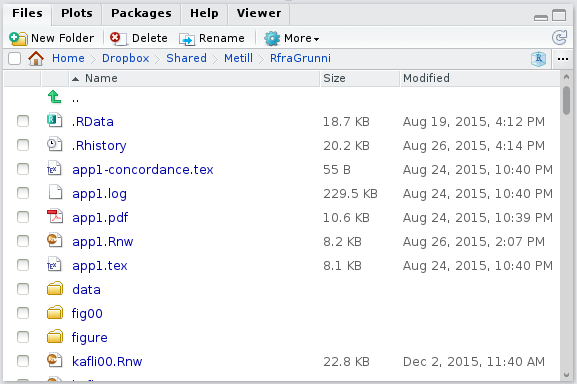
Task: Click the red Delete icon
Action: (x=118, y=38)
